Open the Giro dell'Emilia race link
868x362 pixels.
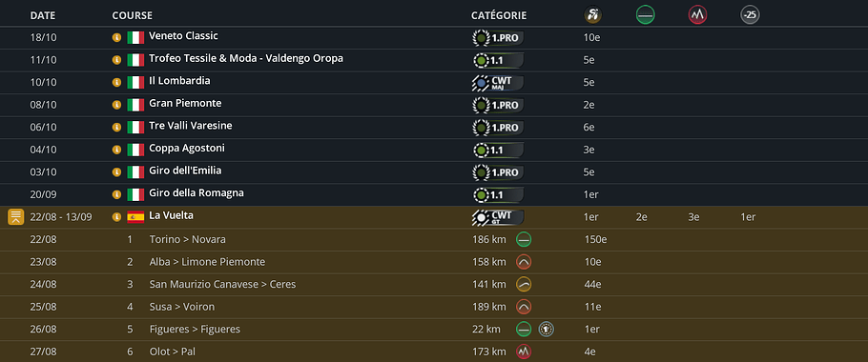[x=185, y=171]
